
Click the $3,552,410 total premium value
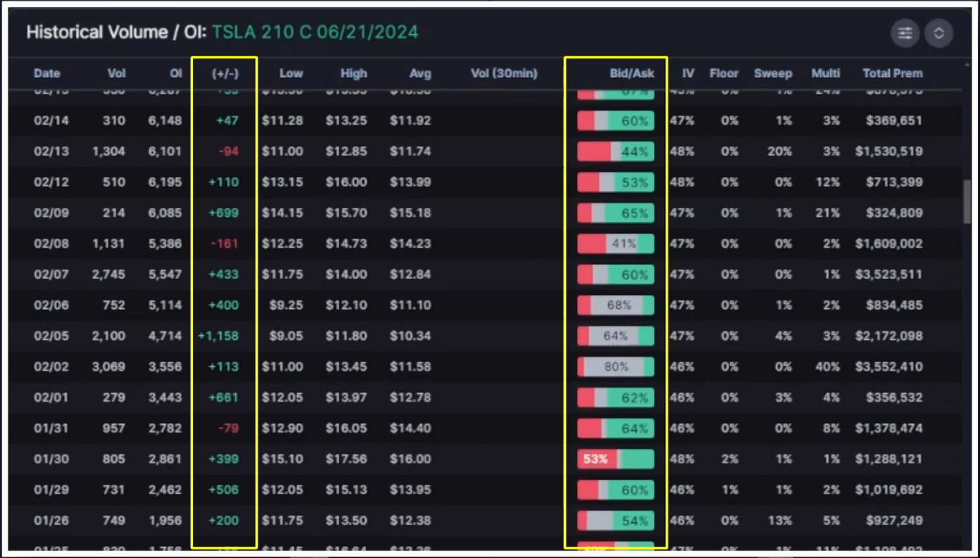tap(889, 367)
